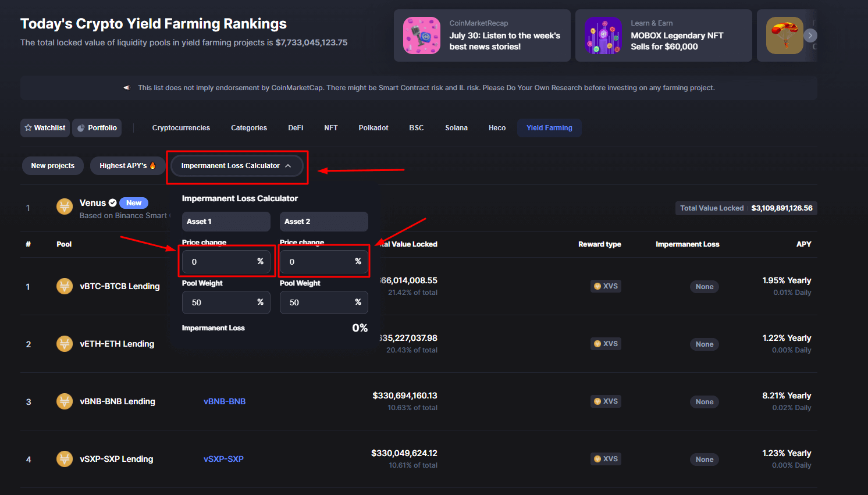Image resolution: width=868 pixels, height=495 pixels.
Task: Switch to the Categories tab
Action: pyautogui.click(x=249, y=128)
